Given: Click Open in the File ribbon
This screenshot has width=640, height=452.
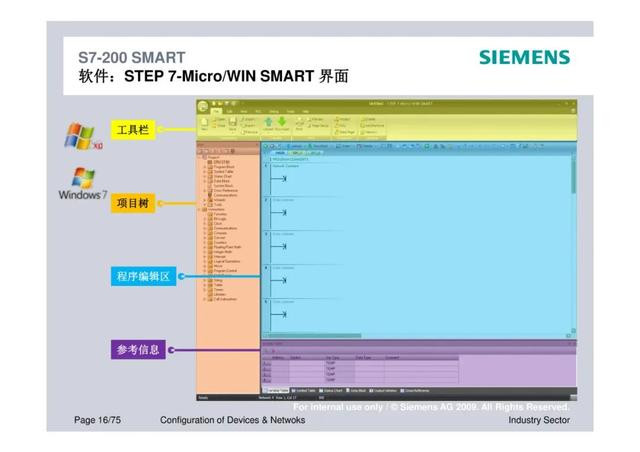Looking at the screenshot, I should [x=220, y=119].
